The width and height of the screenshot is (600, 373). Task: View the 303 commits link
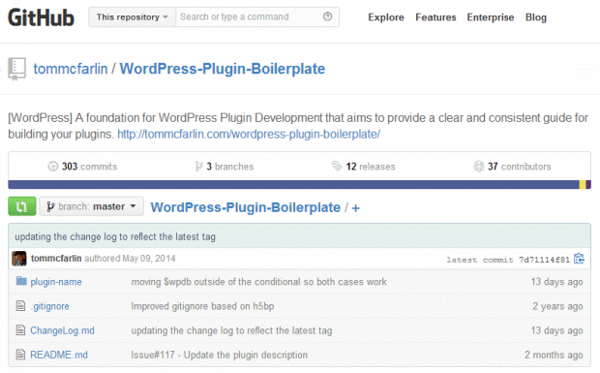click(82, 166)
